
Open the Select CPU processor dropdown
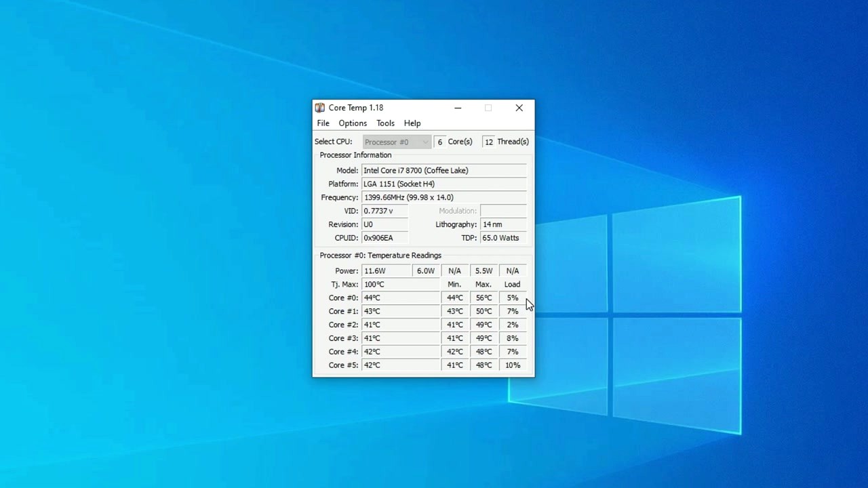(396, 142)
